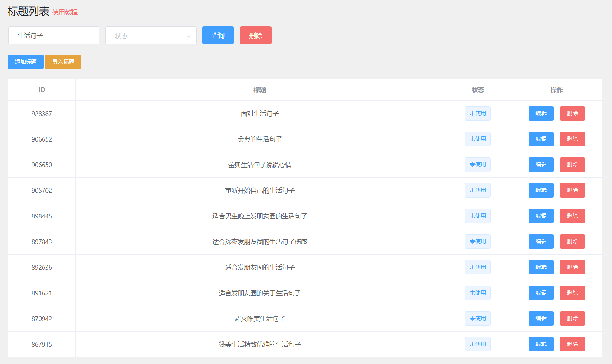This screenshot has width=612, height=364.
Task: Select the ID cell 906650
Action: pos(42,165)
